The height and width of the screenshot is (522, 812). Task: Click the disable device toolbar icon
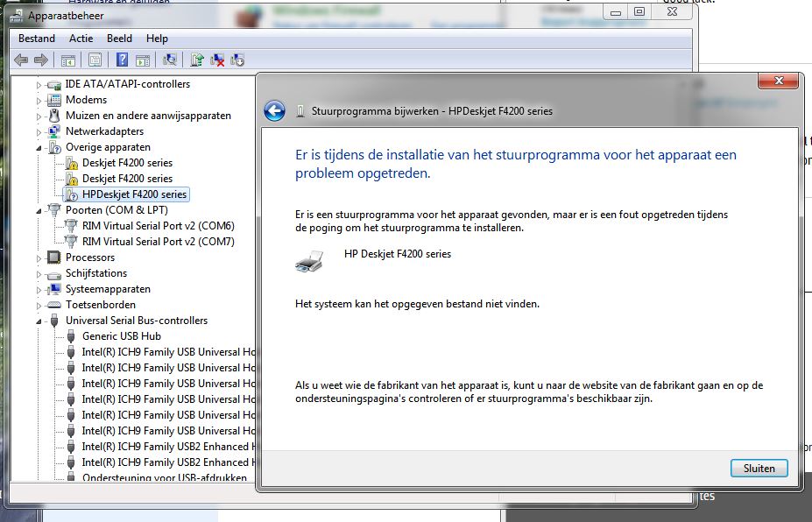tap(237, 60)
